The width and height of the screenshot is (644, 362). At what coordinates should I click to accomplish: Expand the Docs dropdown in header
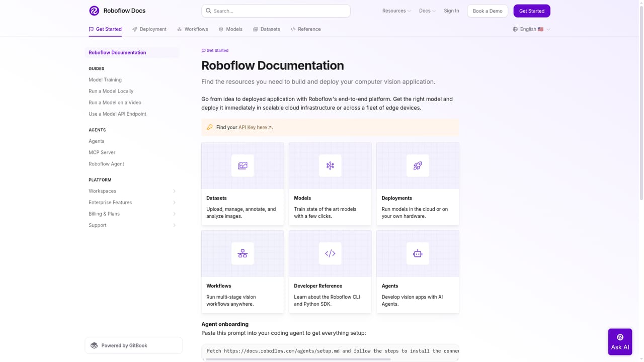[x=427, y=11]
